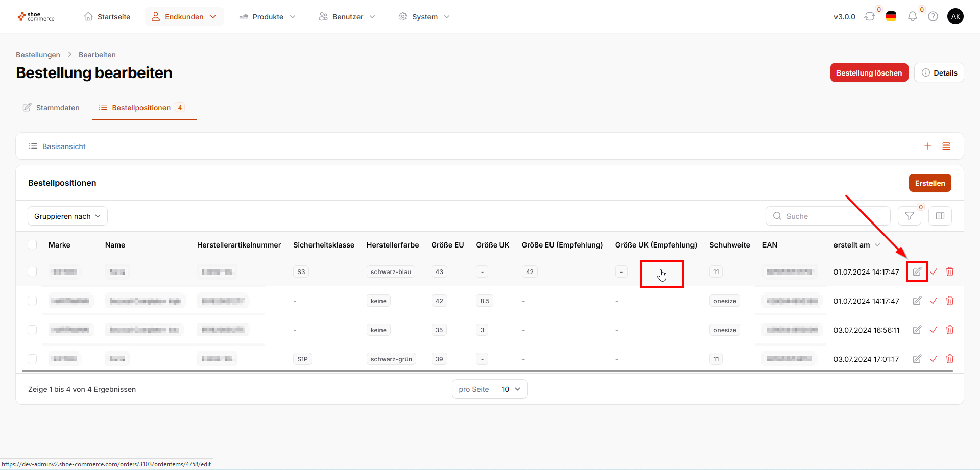
Task: Click the Bearbeiten breadcrumb
Action: pos(97,55)
